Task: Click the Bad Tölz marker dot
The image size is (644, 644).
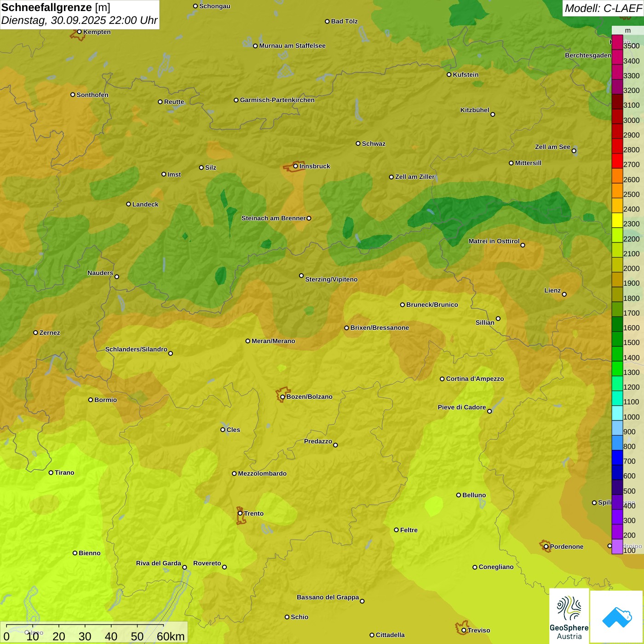Action: point(327,21)
